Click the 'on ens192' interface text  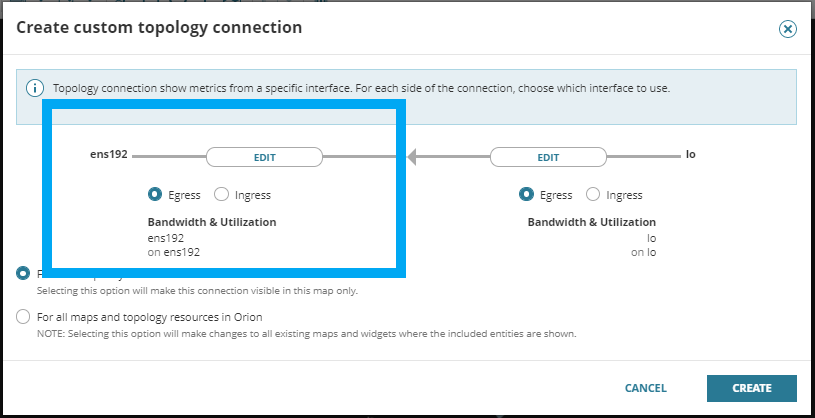(174, 253)
